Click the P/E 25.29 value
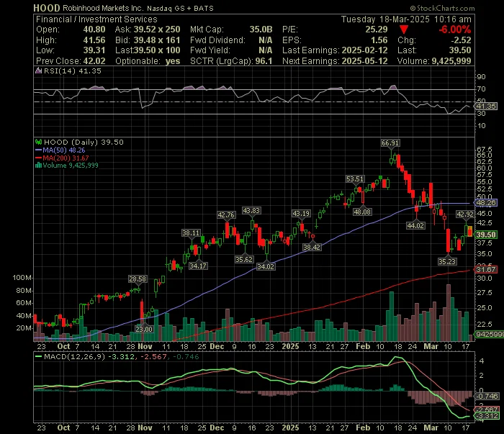The height and width of the screenshot is (434, 504). pos(377,30)
